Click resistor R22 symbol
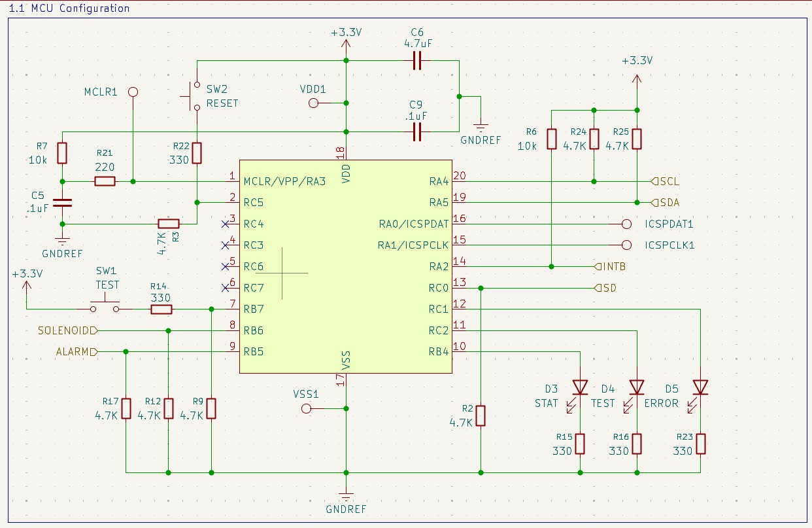The height and width of the screenshot is (528, 812). (x=197, y=153)
